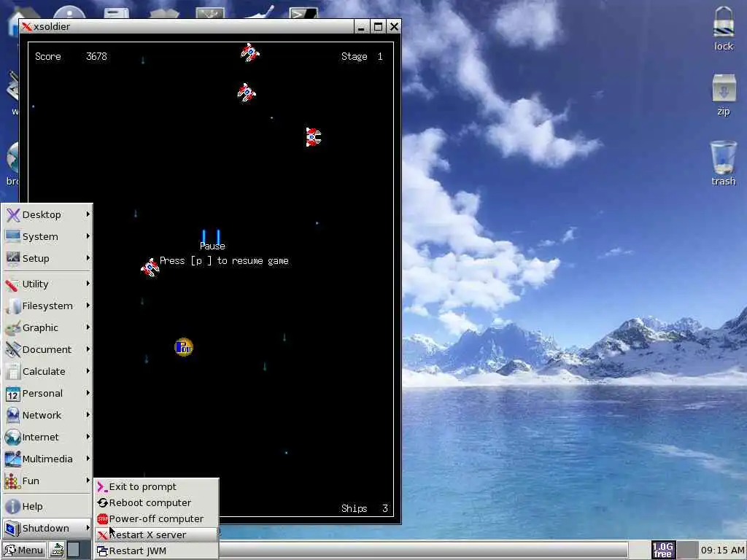This screenshot has height=560, width=747.
Task: Choose Exit to prompt
Action: point(156,486)
